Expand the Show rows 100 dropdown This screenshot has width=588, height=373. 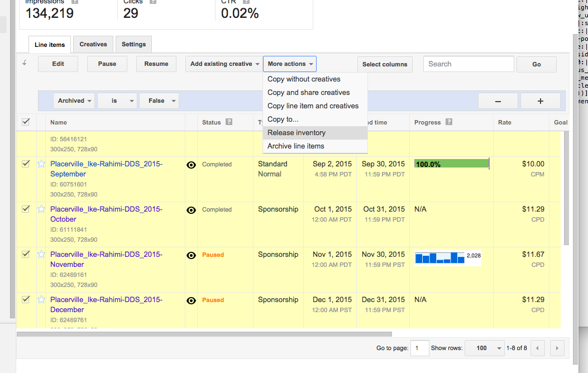[484, 348]
